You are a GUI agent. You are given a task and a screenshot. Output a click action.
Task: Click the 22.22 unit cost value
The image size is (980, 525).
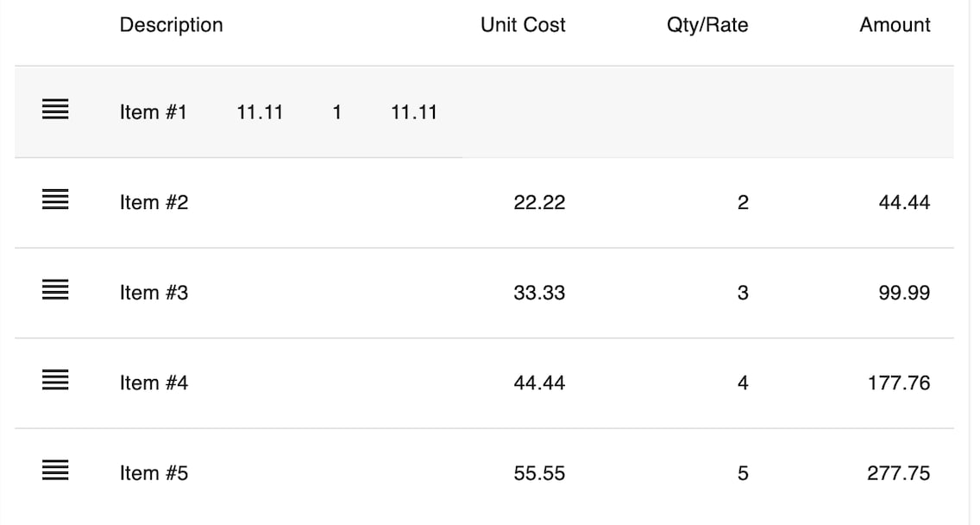[x=539, y=202]
